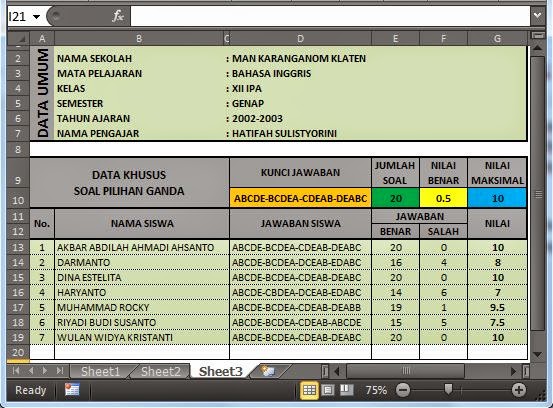Click the orange answer key cell ABCDE-BCDEA-CDEAB-DEABC
This screenshot has height=408, width=553.
pyautogui.click(x=300, y=198)
